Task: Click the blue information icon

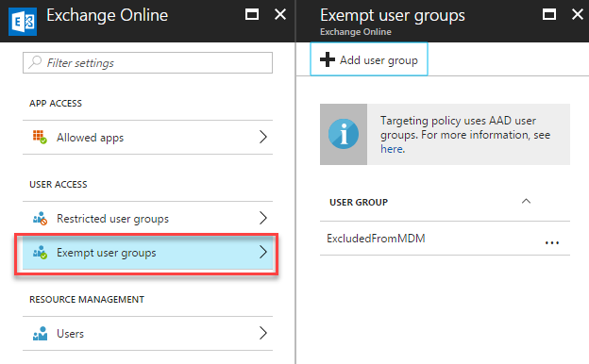Action: [x=344, y=134]
